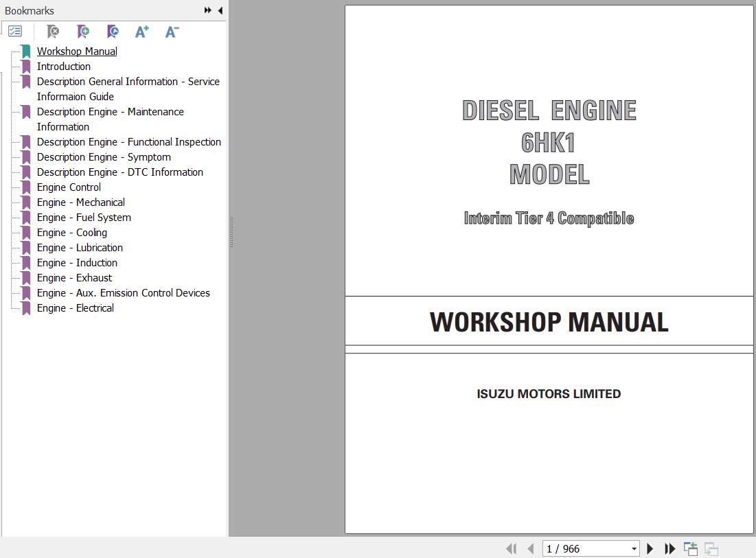Image resolution: width=756 pixels, height=558 pixels.
Task: Click the bookmark icon beside Engine - Exhaust
Action: click(x=26, y=277)
